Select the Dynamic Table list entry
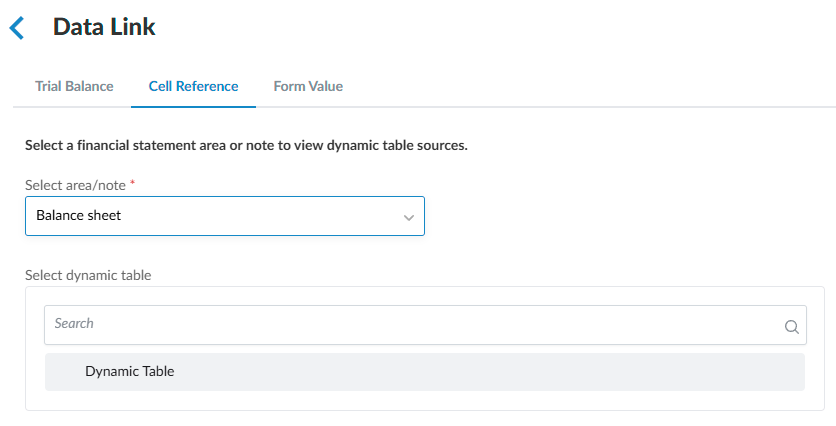The image size is (836, 426). pos(130,371)
